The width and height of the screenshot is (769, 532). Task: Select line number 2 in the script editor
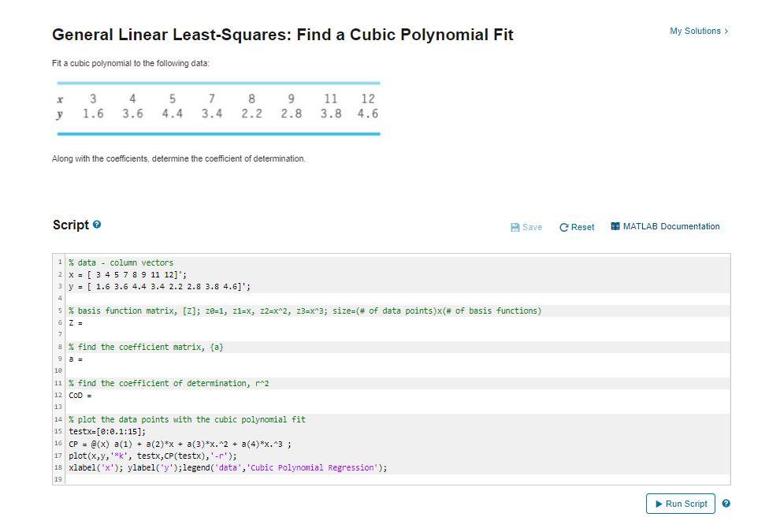tap(59, 273)
